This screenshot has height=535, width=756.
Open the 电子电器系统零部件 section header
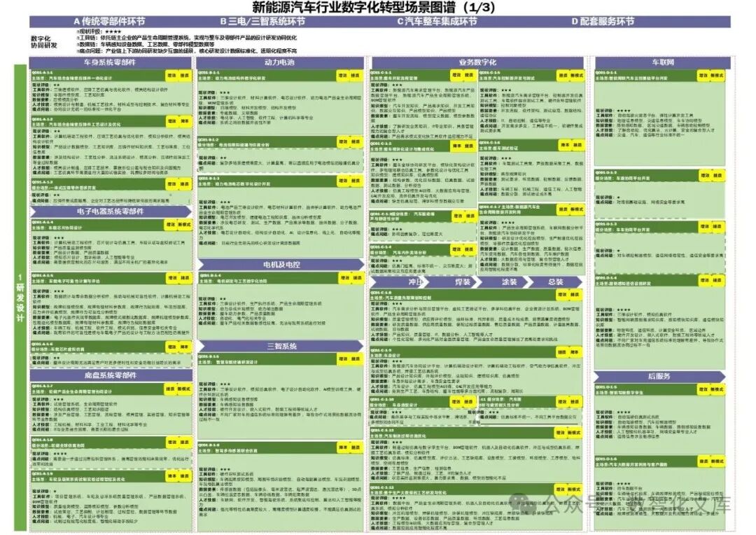coord(110,211)
